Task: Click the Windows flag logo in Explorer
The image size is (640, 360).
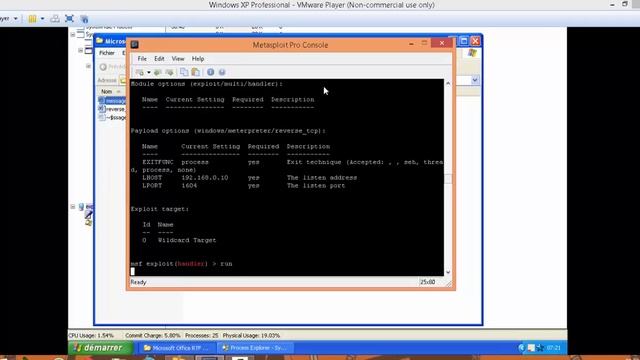Action: [x=472, y=53]
